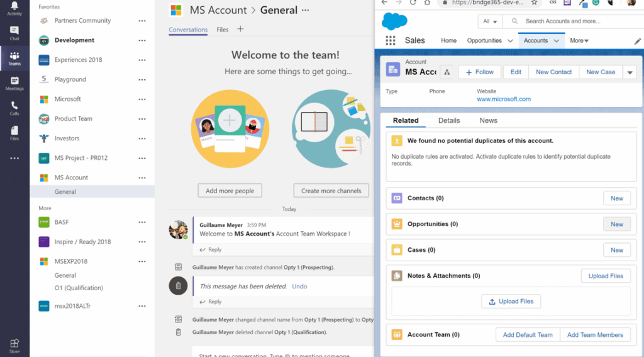Expand account actions dropdown arrow
The image size is (644, 357).
[630, 72]
